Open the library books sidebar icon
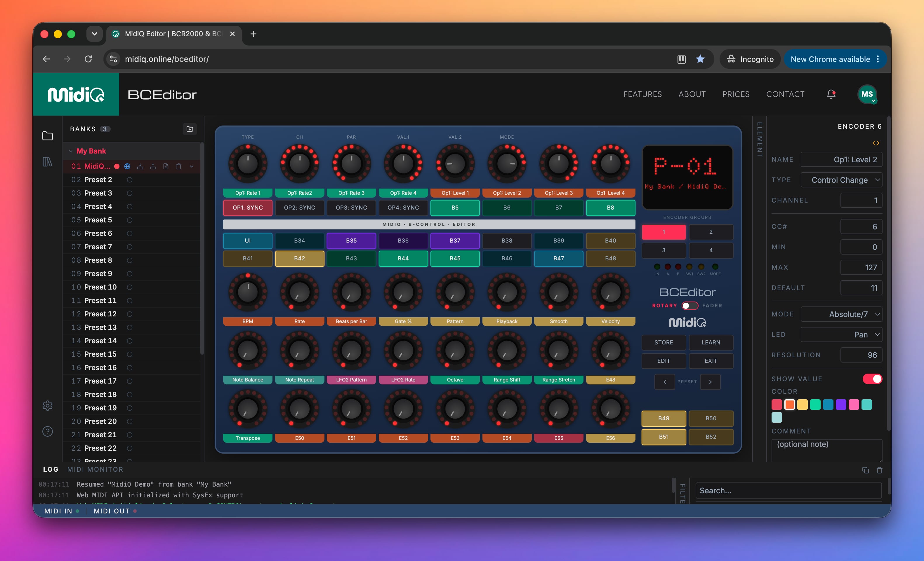 [x=47, y=161]
